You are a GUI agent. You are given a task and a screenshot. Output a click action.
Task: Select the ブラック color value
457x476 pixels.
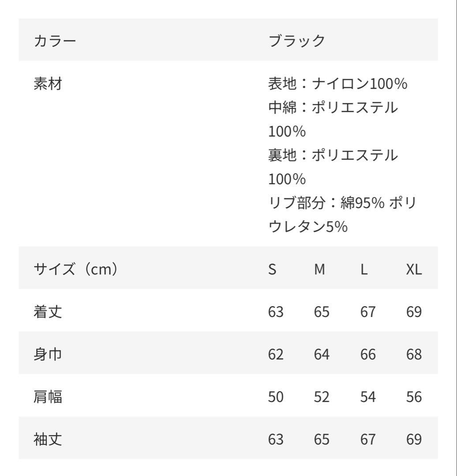click(x=296, y=41)
